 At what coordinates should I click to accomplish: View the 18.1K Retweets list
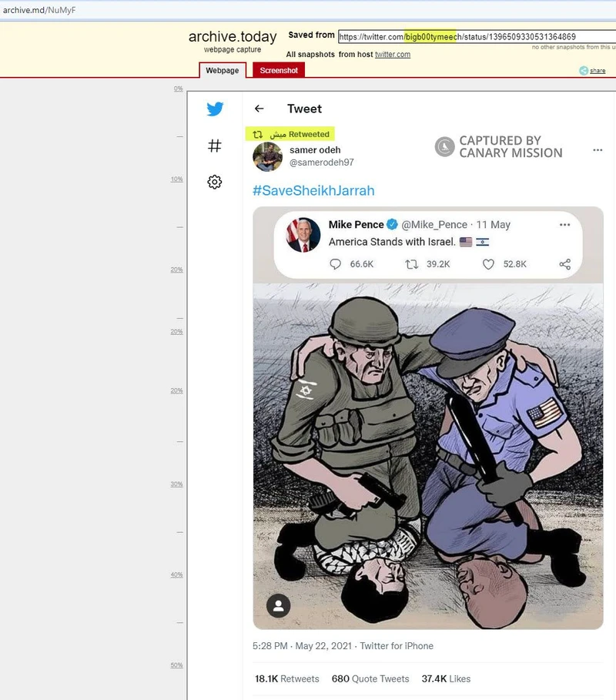coord(287,679)
